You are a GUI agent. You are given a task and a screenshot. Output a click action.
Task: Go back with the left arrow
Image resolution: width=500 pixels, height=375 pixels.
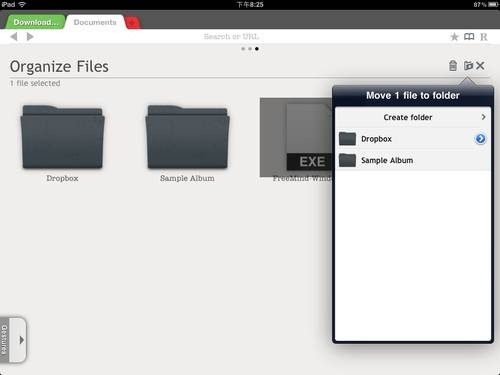pyautogui.click(x=14, y=37)
